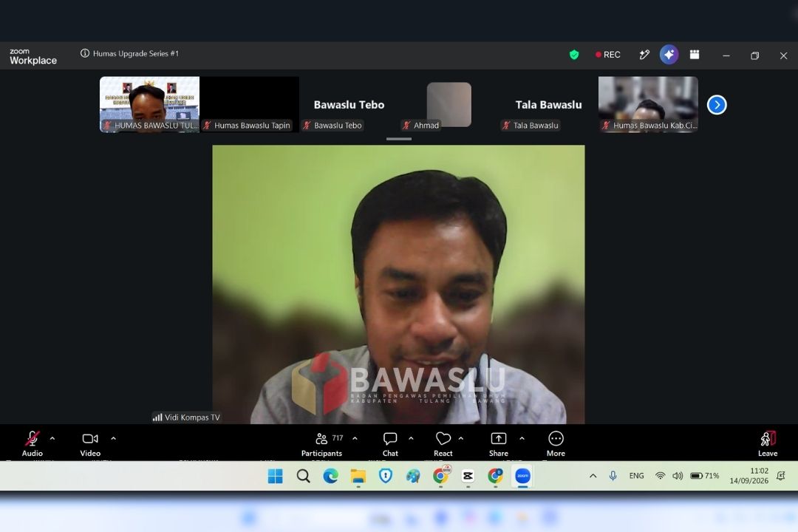Open the annotation pen tool icon
Viewport: 798px width, 532px height.
(x=644, y=55)
